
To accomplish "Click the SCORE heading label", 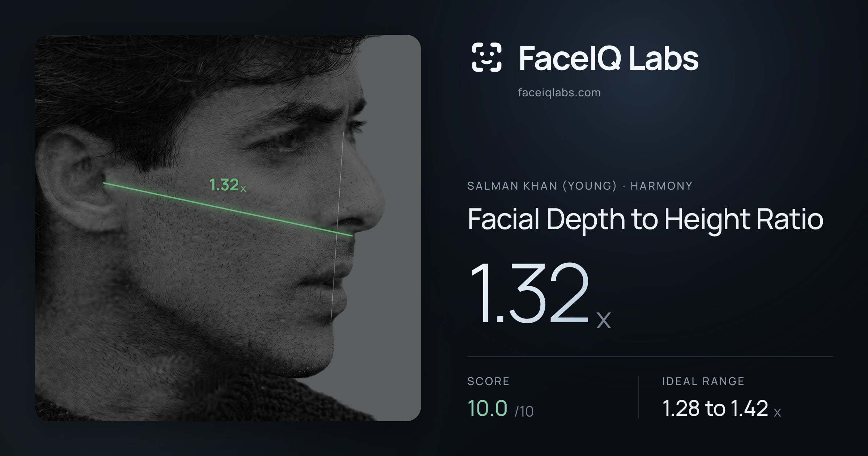I will pyautogui.click(x=488, y=381).
